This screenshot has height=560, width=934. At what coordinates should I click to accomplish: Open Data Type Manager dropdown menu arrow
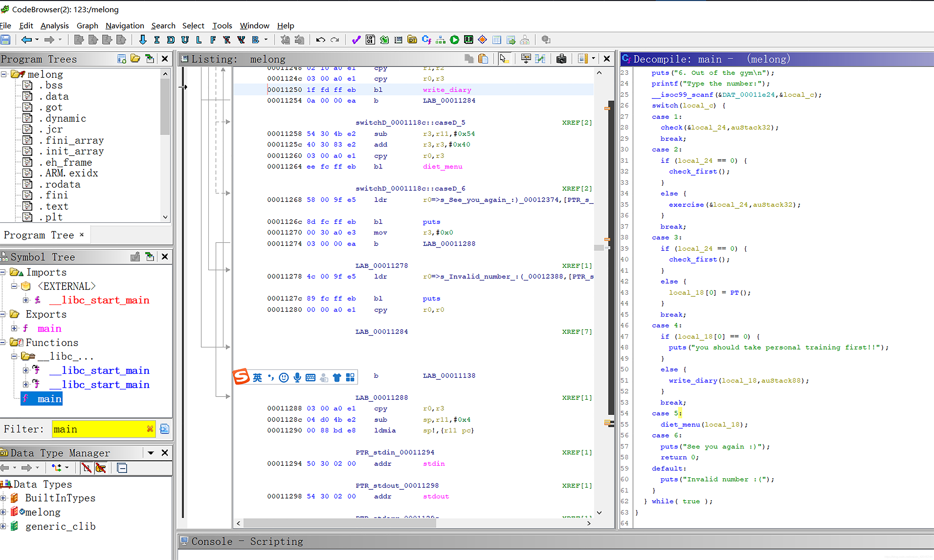(x=151, y=453)
